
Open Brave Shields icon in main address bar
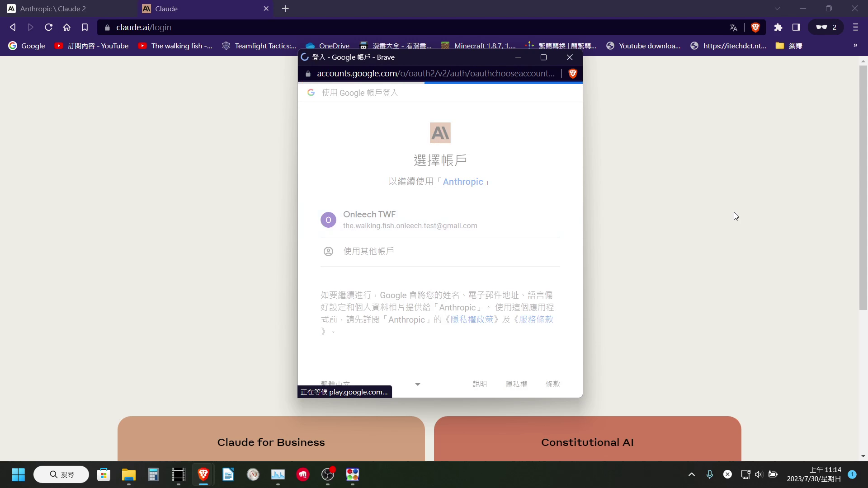[x=755, y=28]
